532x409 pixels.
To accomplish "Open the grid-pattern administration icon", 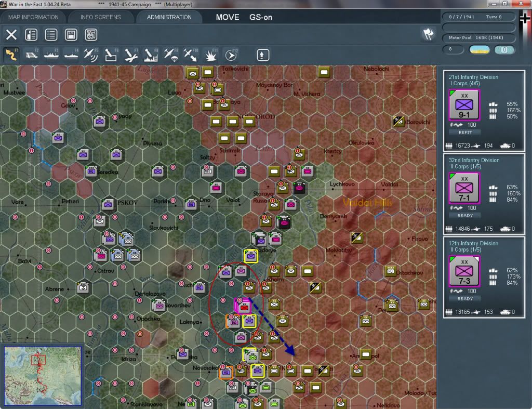I will [x=91, y=35].
